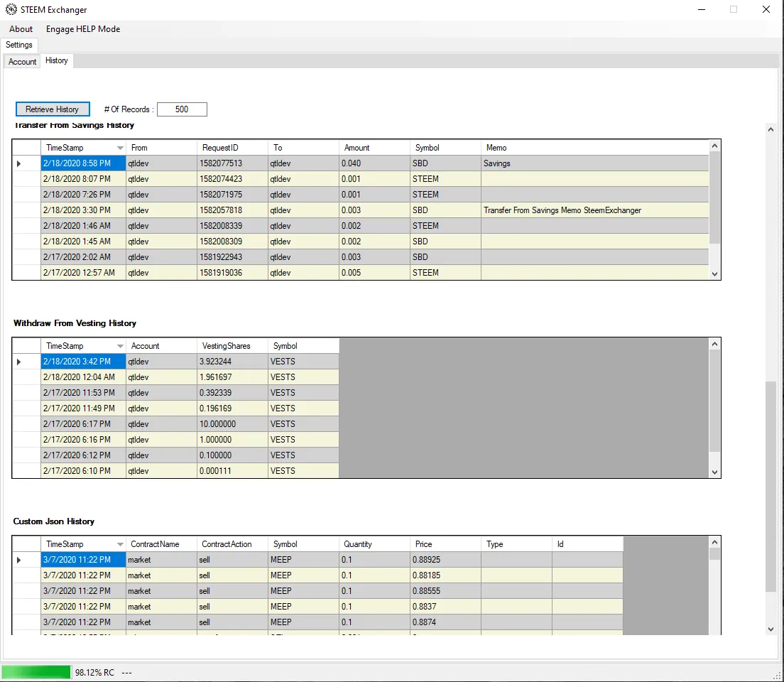Click the From column header in savings table
The image size is (784, 682).
click(x=161, y=148)
